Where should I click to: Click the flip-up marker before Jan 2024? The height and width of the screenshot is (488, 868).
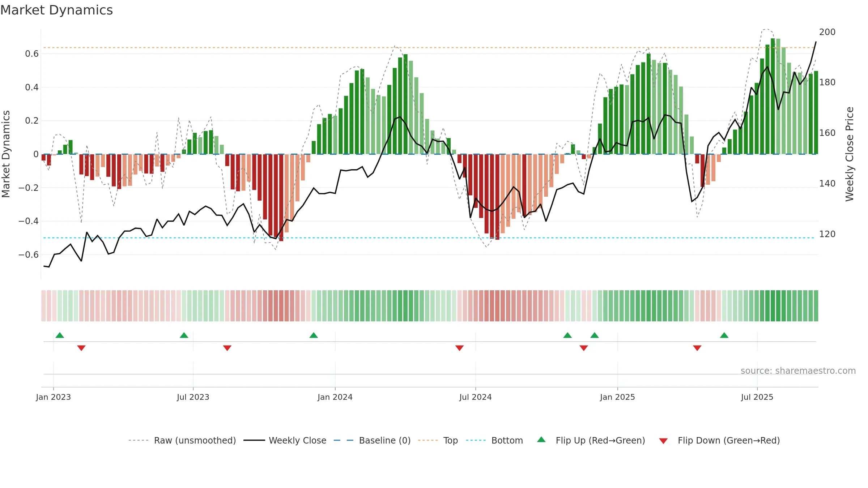(314, 335)
